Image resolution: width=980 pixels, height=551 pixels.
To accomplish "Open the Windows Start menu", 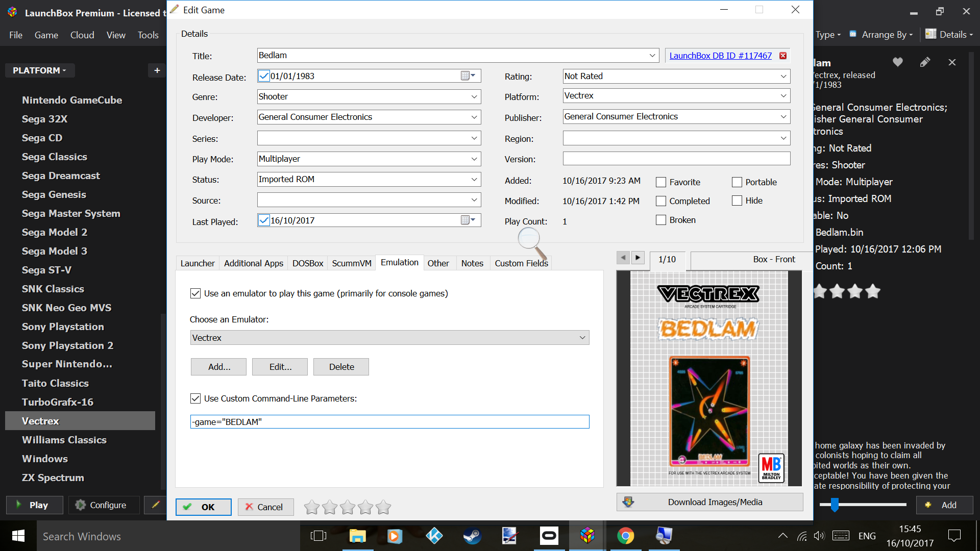I will tap(18, 536).
